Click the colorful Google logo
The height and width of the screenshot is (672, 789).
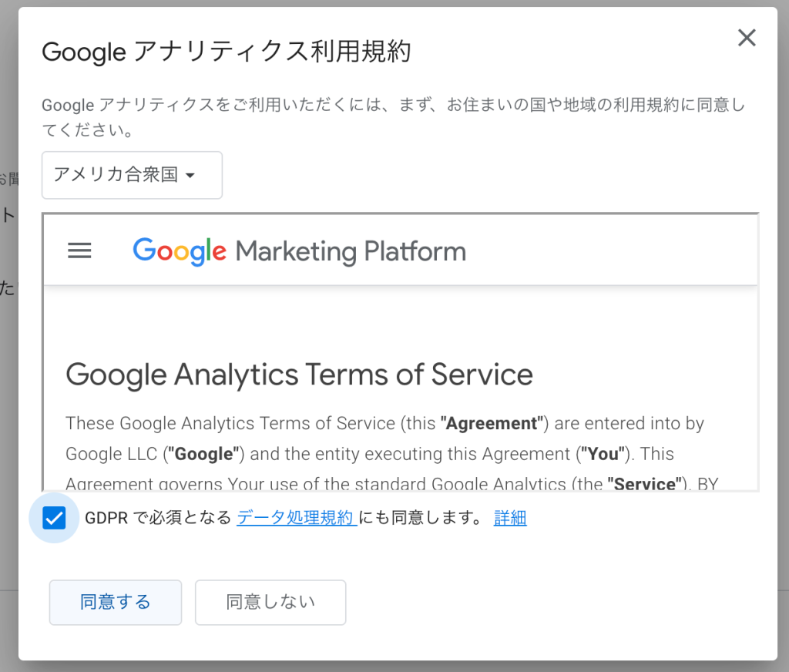(180, 250)
